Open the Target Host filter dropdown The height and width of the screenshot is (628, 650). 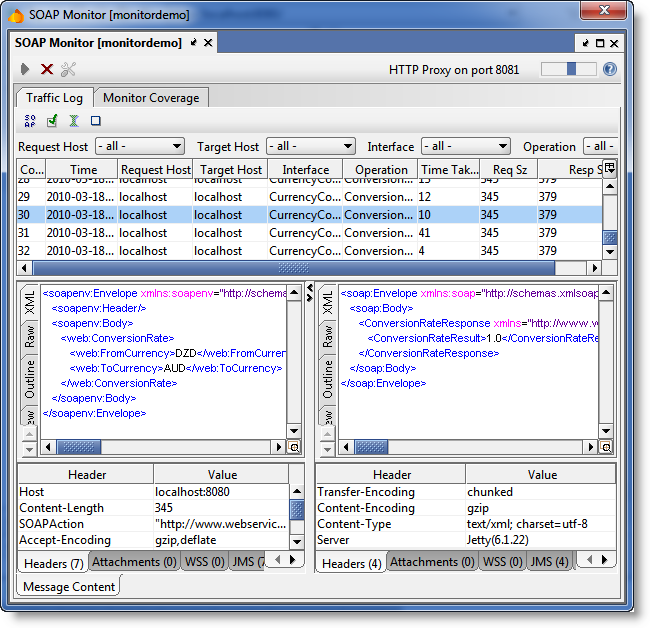311,146
